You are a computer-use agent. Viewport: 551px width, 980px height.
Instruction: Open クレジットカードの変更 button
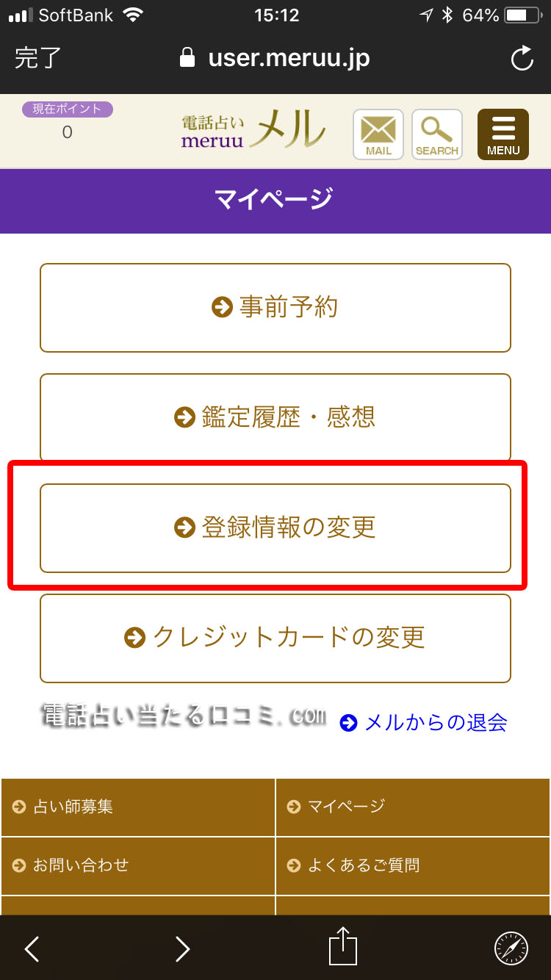tap(275, 638)
